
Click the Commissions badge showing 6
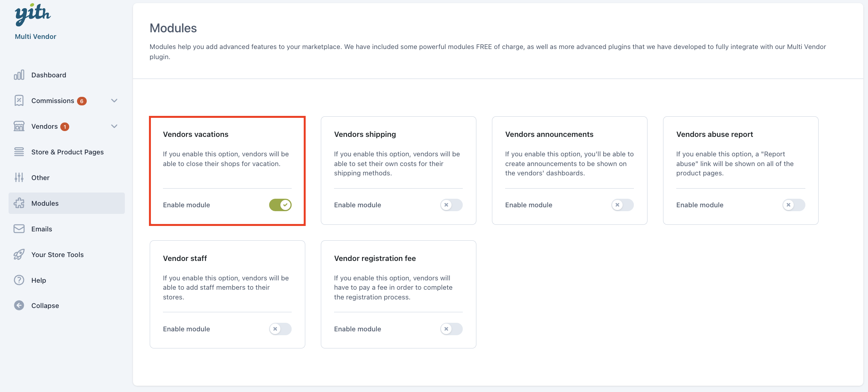(82, 101)
